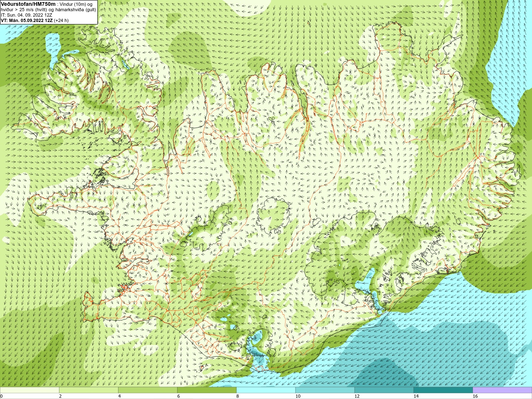The image size is (532, 399).
Task: Click the "14" legend scale label
Action: (x=416, y=396)
